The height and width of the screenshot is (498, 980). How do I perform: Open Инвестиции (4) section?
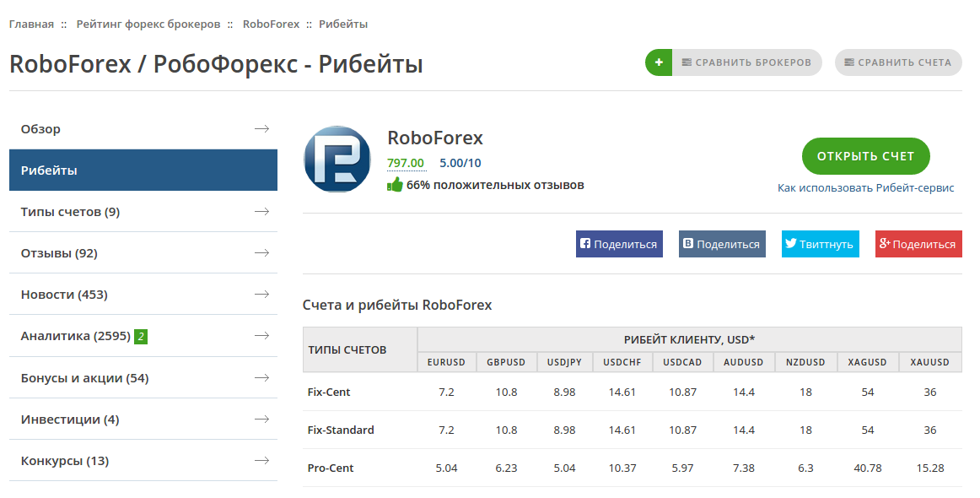tap(143, 420)
